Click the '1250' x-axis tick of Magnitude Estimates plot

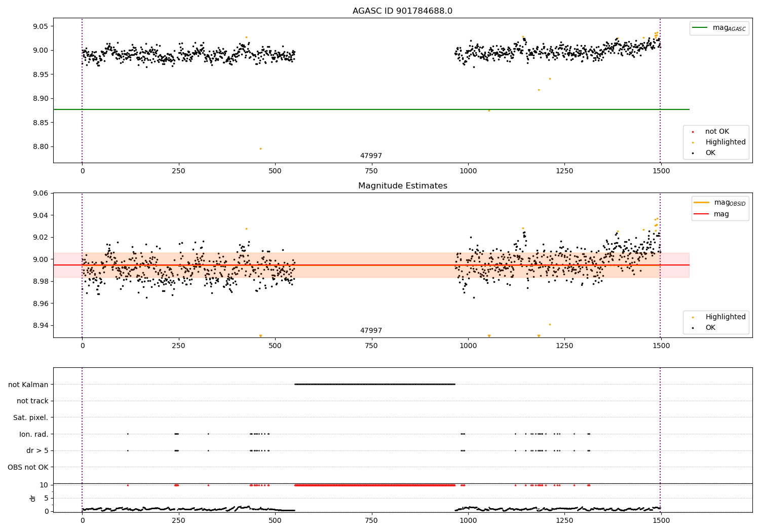pos(564,346)
